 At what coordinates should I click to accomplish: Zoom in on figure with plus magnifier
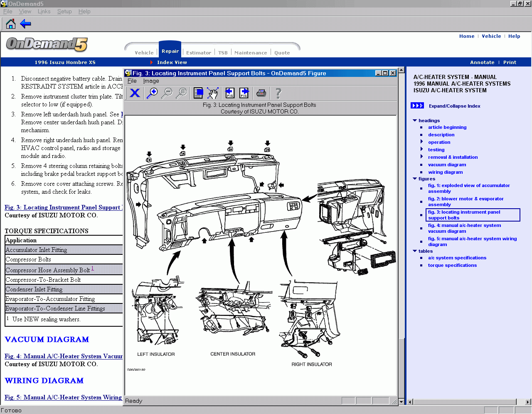tap(152, 93)
